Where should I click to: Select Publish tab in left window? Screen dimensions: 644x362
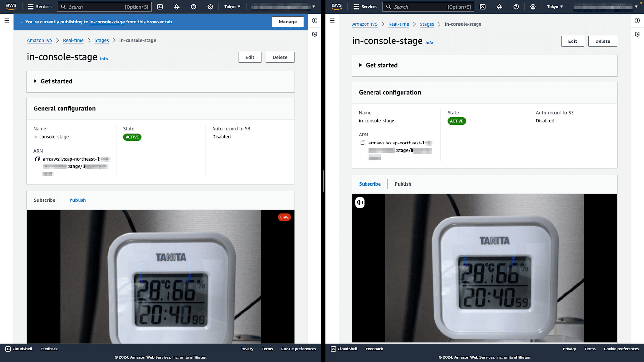(x=78, y=200)
